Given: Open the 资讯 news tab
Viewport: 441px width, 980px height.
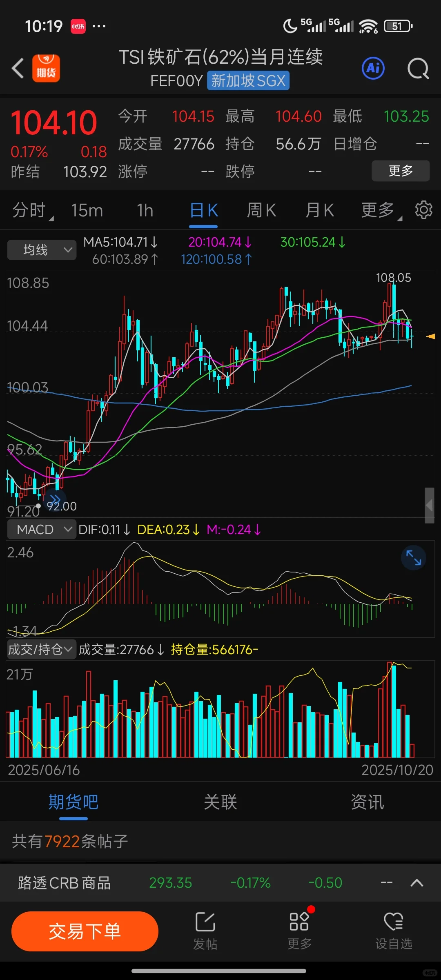Looking at the screenshot, I should click(367, 802).
